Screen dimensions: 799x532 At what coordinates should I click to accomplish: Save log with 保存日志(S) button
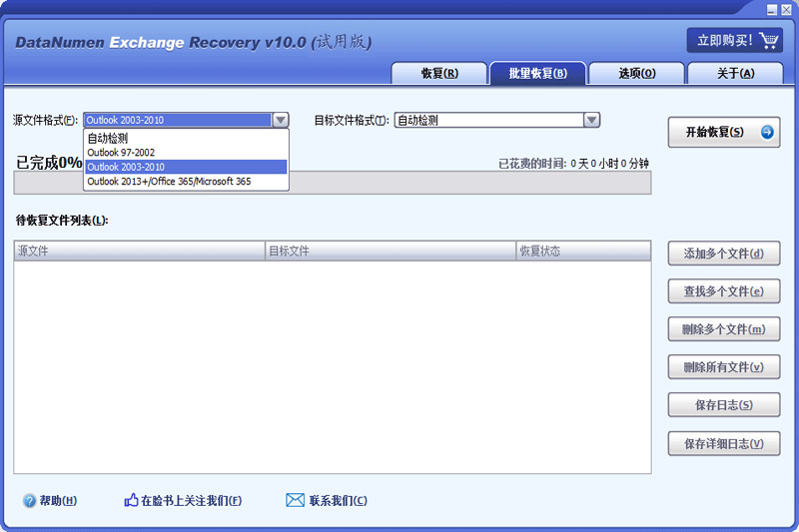click(x=724, y=405)
